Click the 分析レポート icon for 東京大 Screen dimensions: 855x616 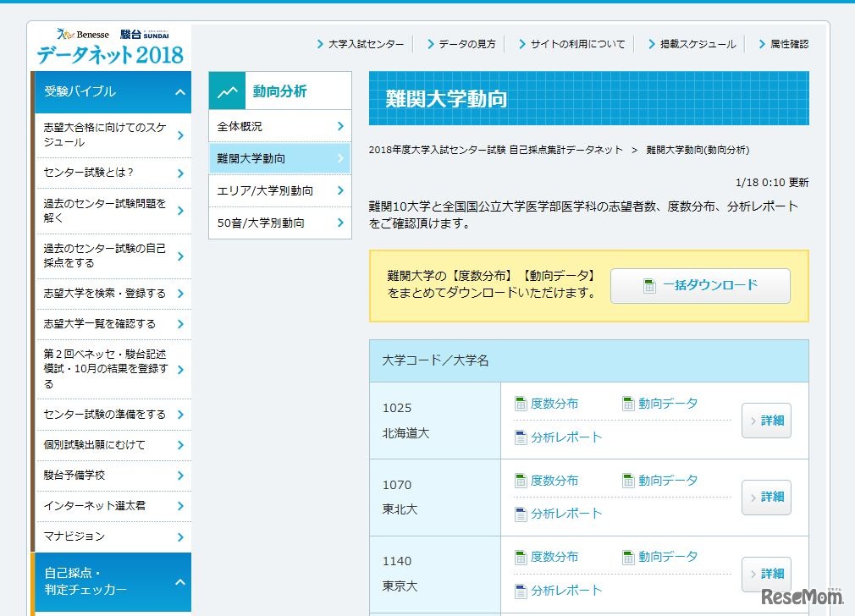point(520,591)
